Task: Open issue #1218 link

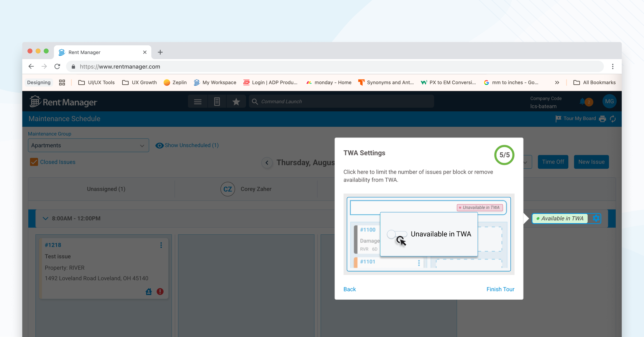Action: [x=53, y=245]
